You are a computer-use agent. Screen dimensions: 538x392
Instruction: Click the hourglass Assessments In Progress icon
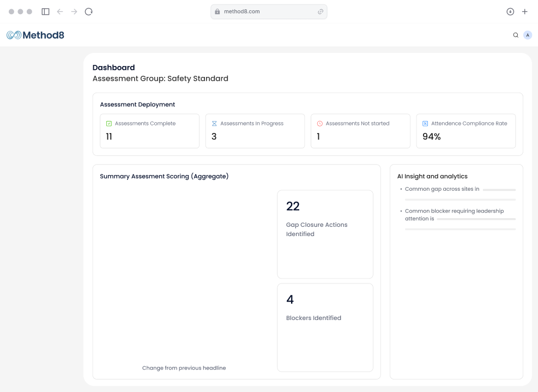coord(214,124)
